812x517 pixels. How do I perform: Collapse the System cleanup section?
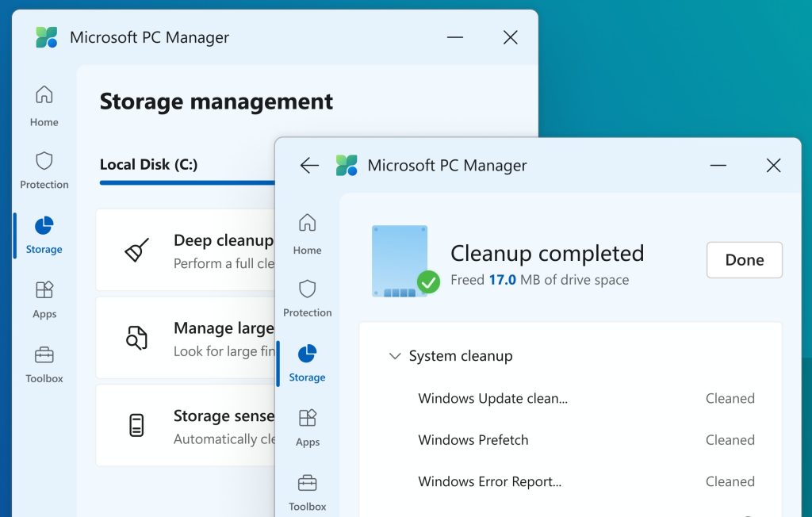pyautogui.click(x=395, y=356)
